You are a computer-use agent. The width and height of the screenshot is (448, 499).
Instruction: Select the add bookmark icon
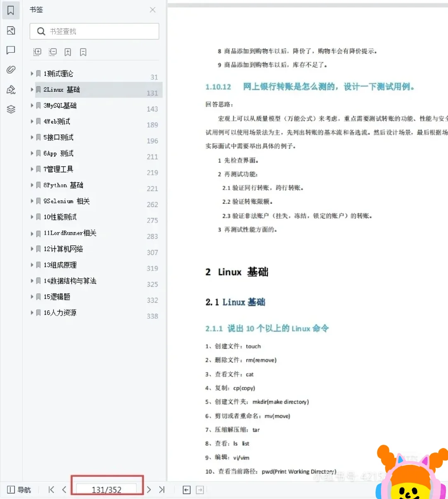(x=68, y=52)
